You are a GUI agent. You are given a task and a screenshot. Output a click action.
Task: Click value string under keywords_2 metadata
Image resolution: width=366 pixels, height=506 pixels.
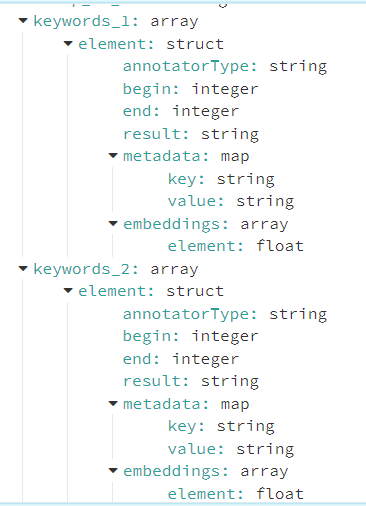[231, 449]
